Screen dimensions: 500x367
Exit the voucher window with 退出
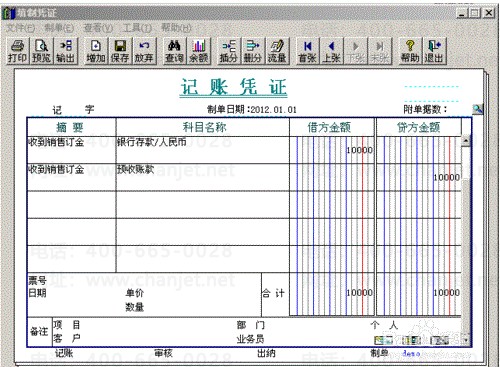(x=434, y=51)
